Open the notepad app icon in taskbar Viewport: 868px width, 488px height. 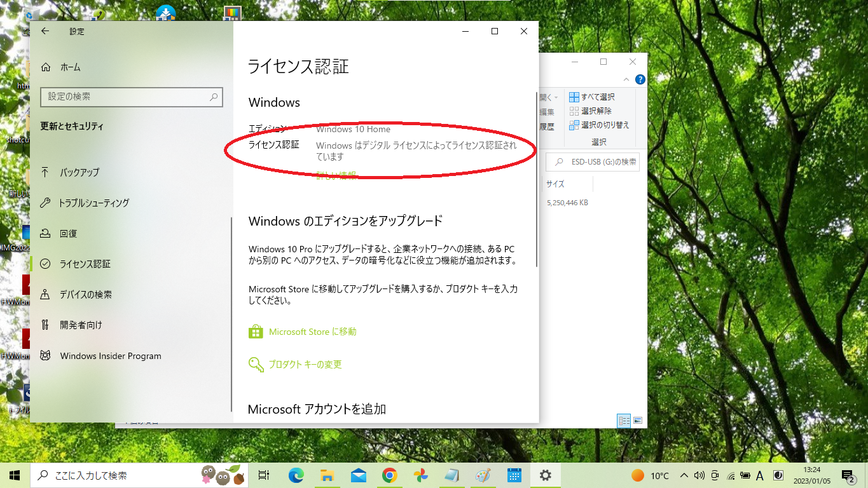451,475
